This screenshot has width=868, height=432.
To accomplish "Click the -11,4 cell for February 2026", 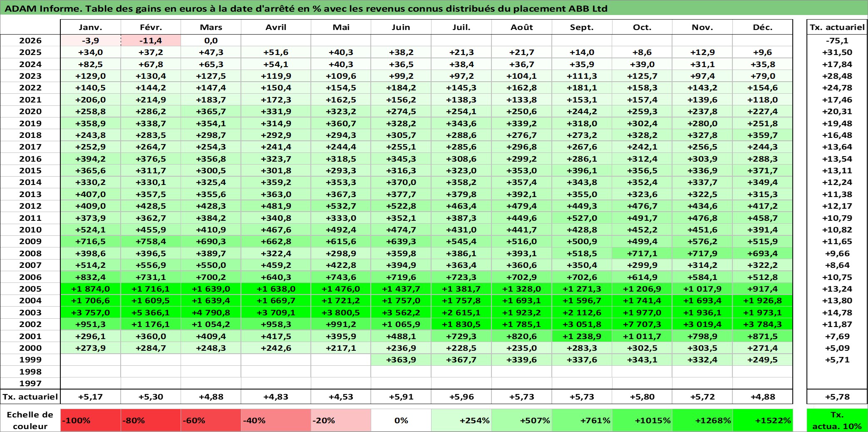I will (x=151, y=40).
